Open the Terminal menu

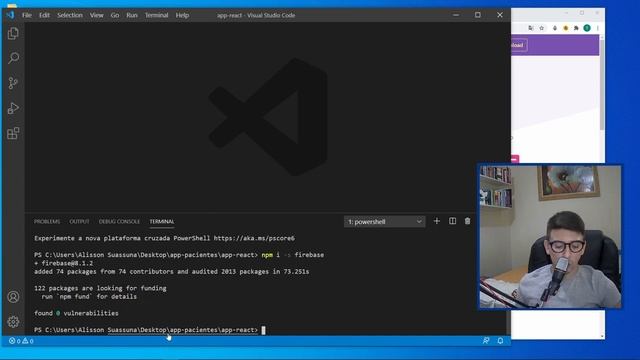tap(156, 15)
